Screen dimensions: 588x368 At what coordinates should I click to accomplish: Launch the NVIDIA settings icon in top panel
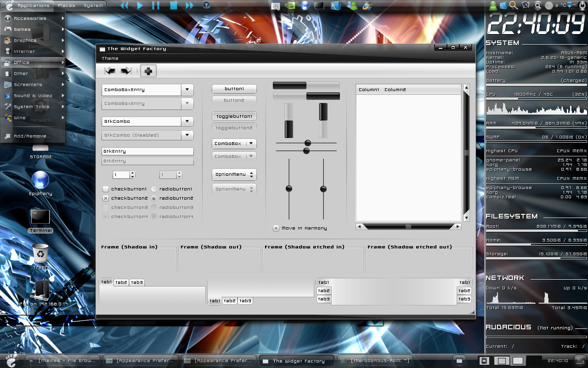(290, 6)
